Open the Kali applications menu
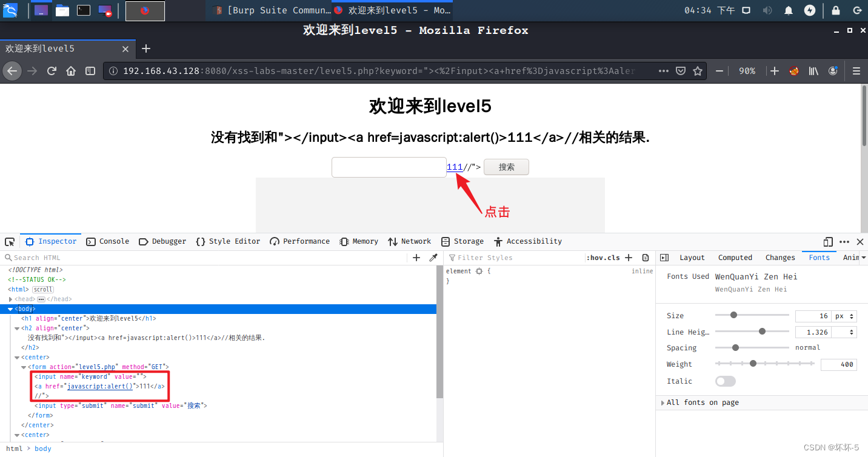 tap(10, 10)
